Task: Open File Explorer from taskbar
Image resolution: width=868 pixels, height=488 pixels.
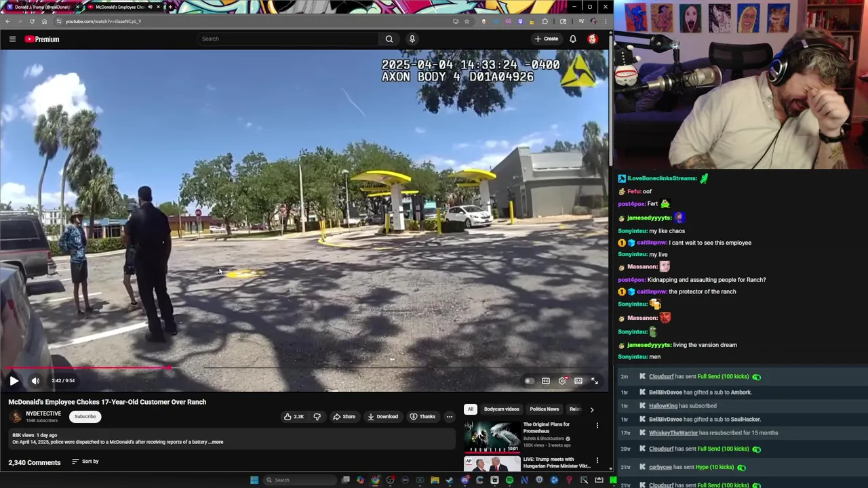Action: coord(435,480)
